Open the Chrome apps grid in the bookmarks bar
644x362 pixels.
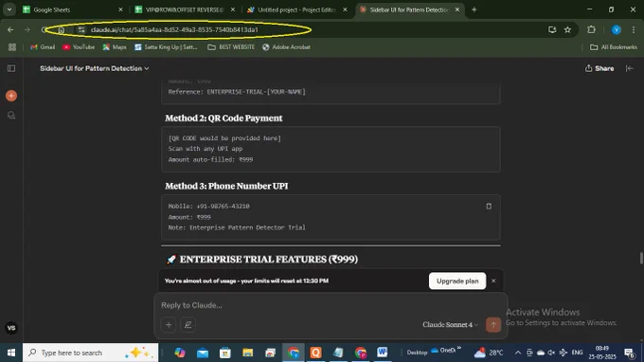[x=12, y=47]
